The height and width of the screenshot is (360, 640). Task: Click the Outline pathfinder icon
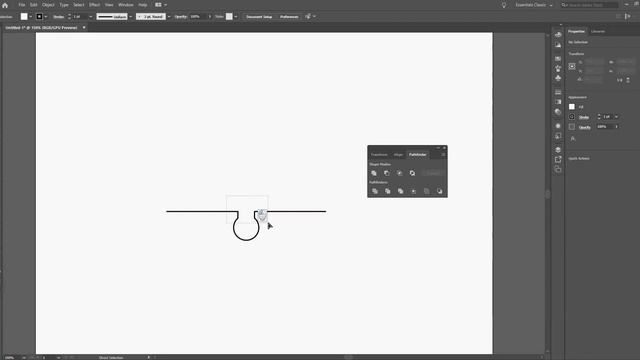427,191
